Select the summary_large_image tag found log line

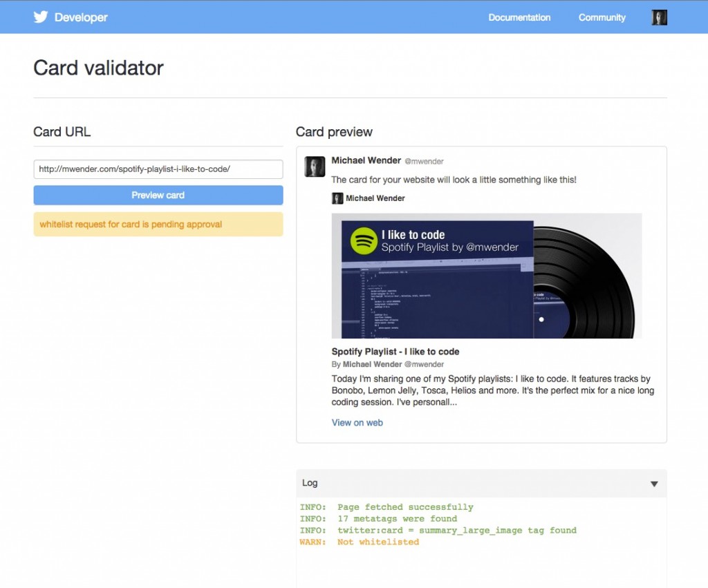[438, 531]
